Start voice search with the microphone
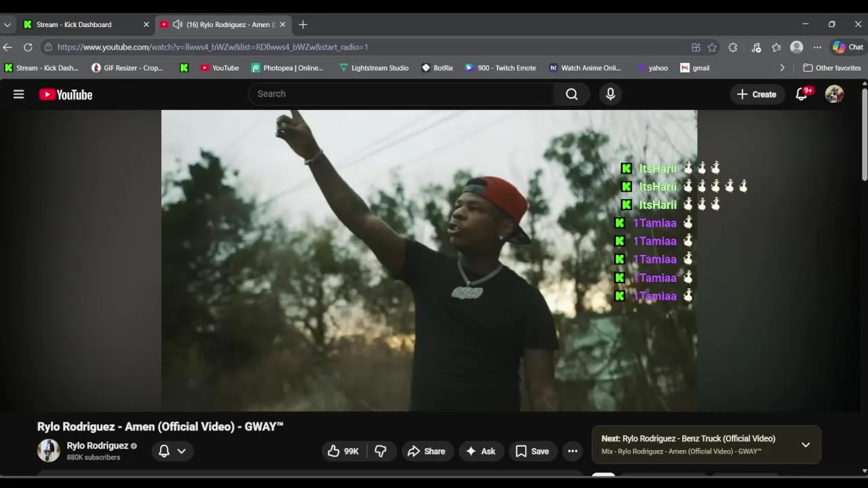This screenshot has height=488, width=868. [x=610, y=94]
